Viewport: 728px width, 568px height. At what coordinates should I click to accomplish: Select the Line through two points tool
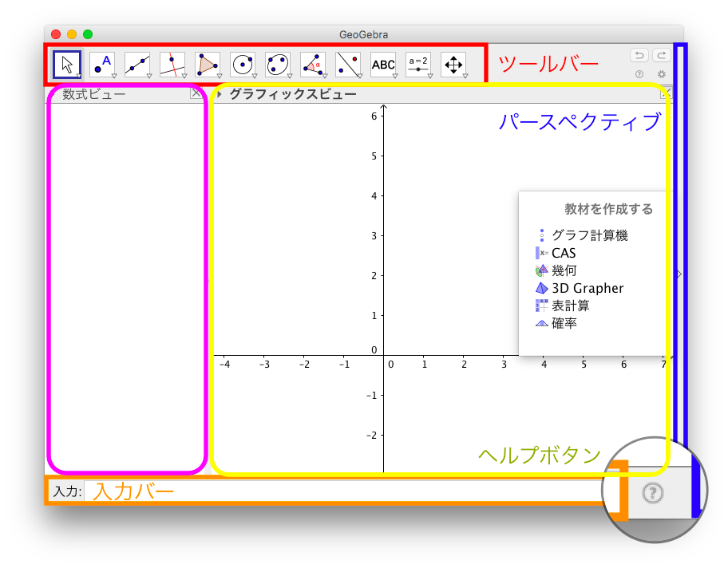pyautogui.click(x=138, y=65)
